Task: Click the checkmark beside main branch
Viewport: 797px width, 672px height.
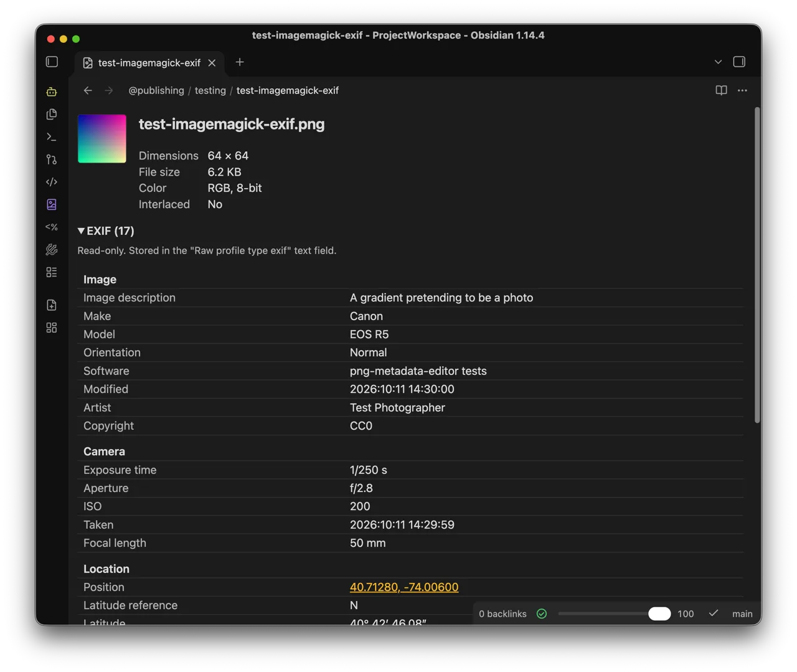Action: coord(714,613)
